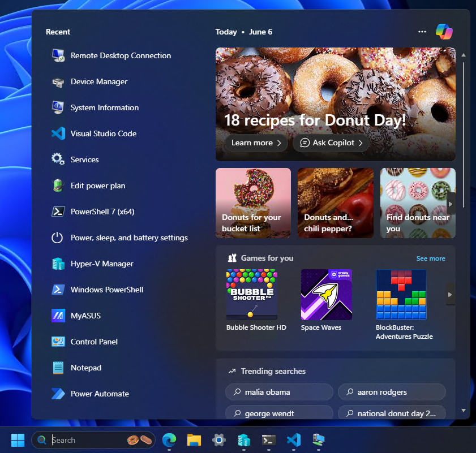Viewport: 476px width, 453px height.
Task: Click the Services gear icon
Action: click(58, 159)
